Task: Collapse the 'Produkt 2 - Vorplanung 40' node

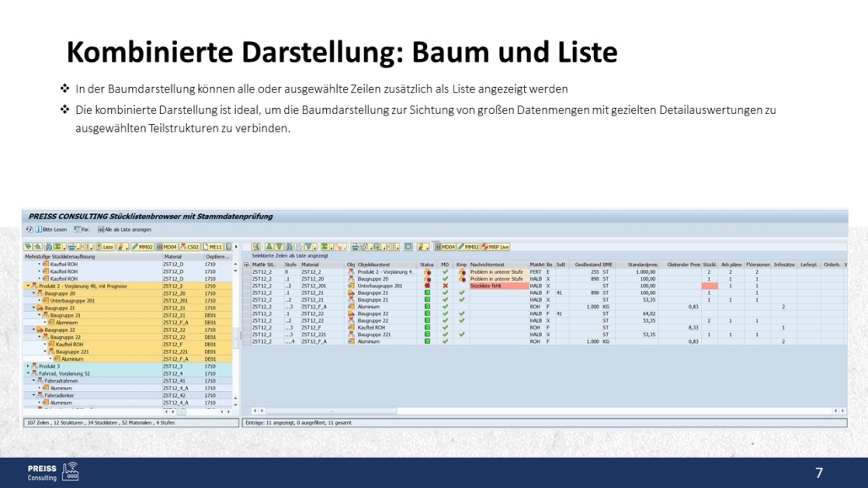Action: tap(29, 287)
